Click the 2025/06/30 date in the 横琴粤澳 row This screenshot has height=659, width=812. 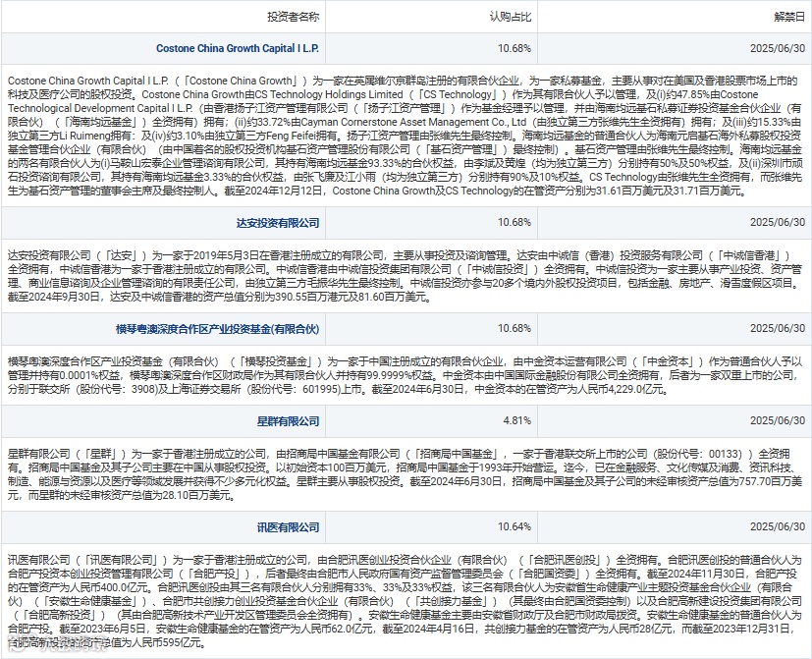click(778, 328)
